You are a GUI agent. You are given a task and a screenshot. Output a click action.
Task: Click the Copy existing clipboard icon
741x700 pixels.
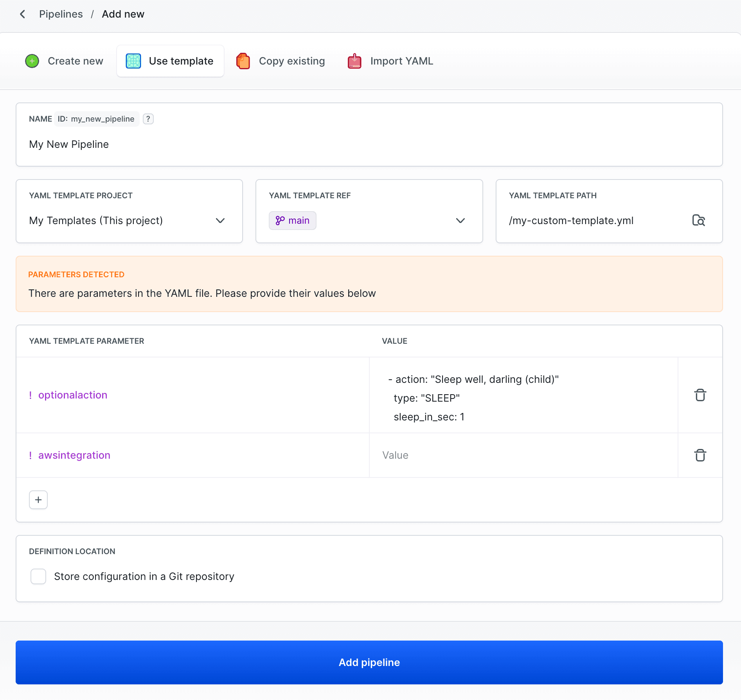click(243, 61)
